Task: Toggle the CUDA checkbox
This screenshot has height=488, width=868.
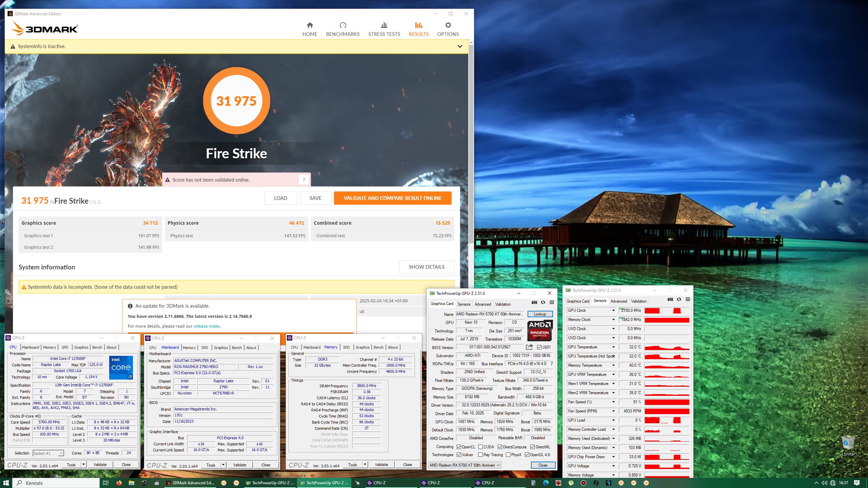Action: [480, 447]
